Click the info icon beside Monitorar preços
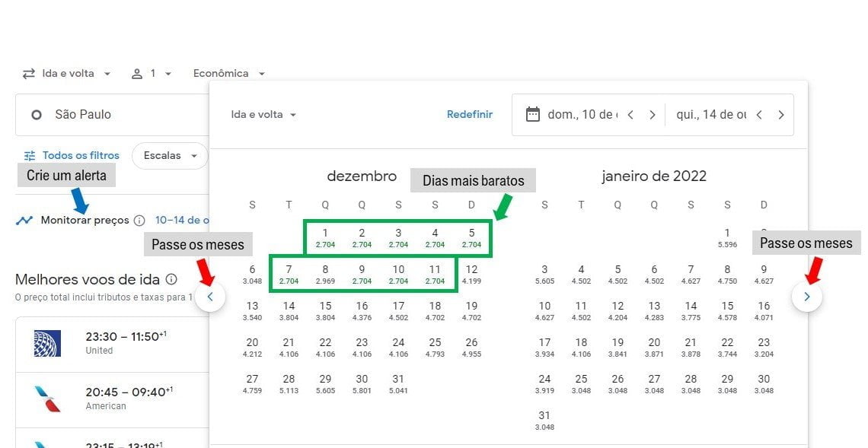 tap(140, 220)
